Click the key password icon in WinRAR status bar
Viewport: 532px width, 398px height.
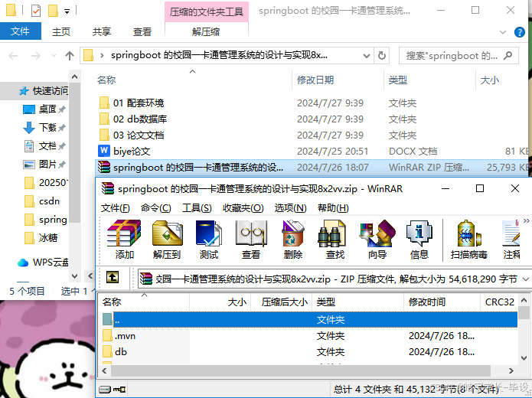(x=119, y=389)
